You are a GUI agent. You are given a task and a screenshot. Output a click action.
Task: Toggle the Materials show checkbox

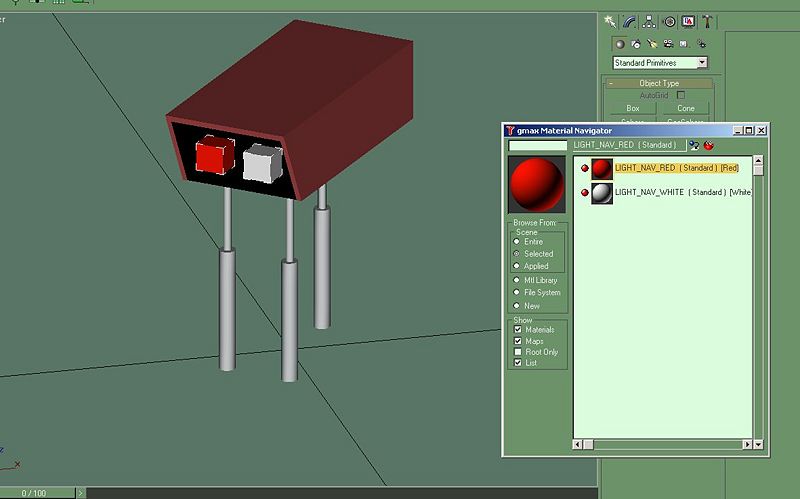[x=517, y=330]
